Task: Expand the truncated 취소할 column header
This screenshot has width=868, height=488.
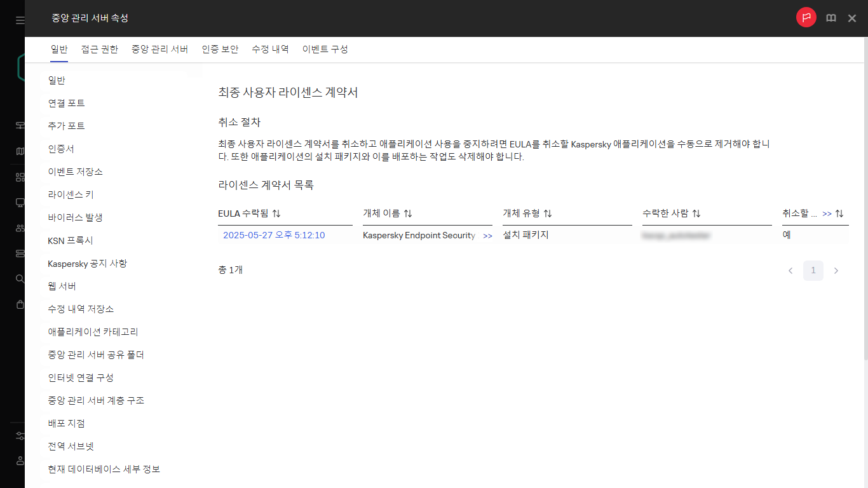Action: [825, 213]
